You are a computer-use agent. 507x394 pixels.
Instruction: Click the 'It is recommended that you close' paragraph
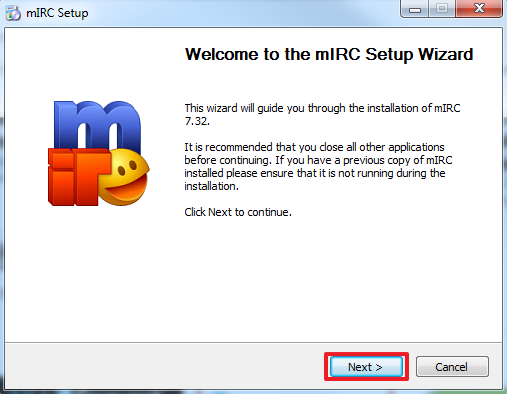tap(318, 166)
